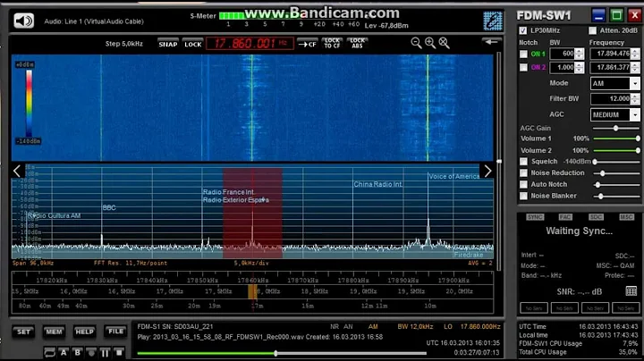644x361 pixels.
Task: Open the SET settings menu
Action: [x=23, y=332]
